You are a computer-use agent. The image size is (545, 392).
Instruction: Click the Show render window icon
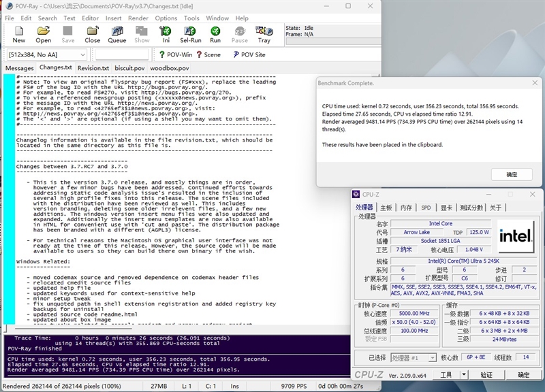pyautogui.click(x=142, y=35)
